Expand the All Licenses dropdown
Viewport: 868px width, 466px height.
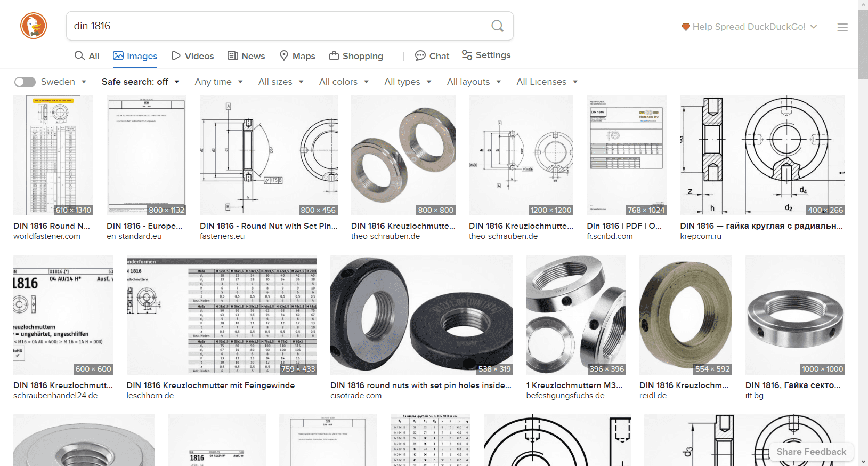tap(547, 82)
